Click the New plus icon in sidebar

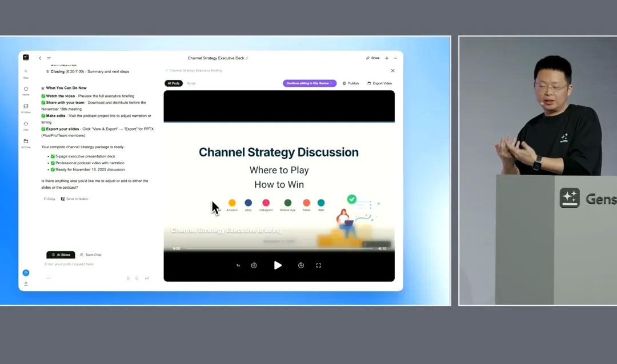coord(26,71)
